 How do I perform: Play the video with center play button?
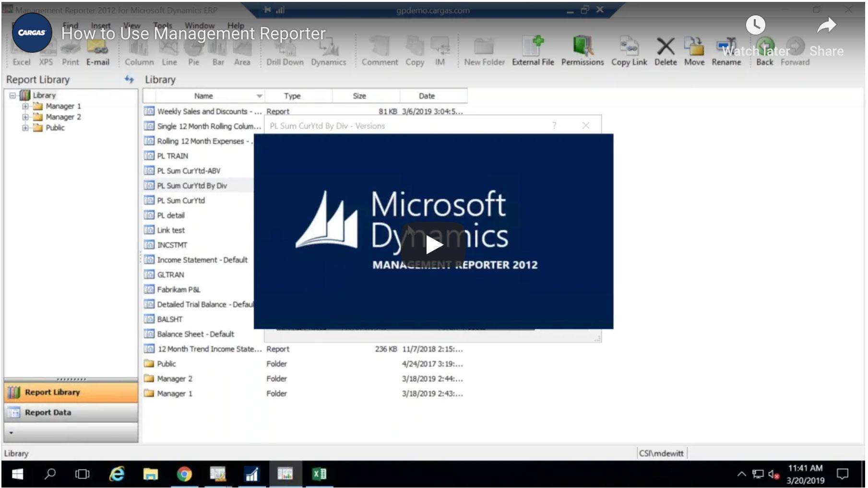[x=433, y=244]
